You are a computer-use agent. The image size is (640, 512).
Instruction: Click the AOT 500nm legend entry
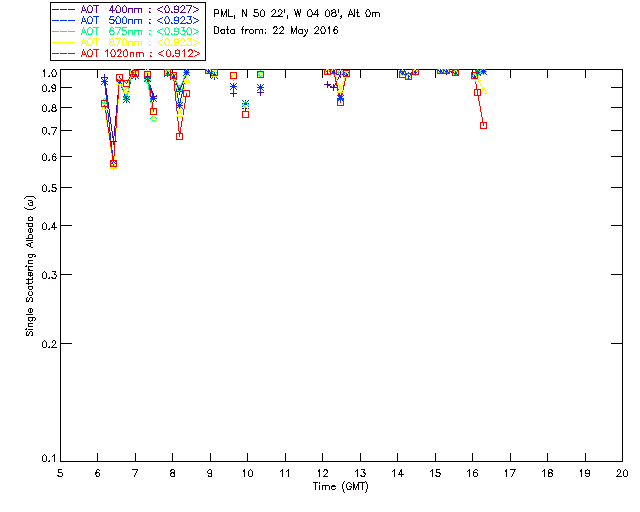click(126, 20)
